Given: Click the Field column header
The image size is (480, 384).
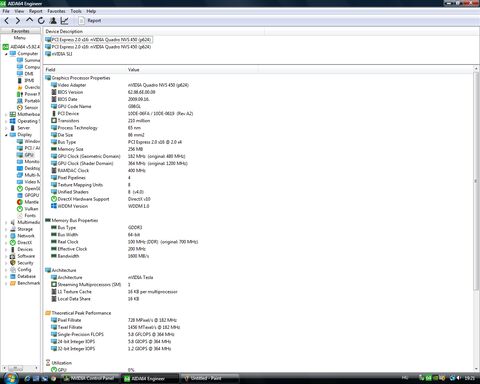Looking at the screenshot, I should coord(85,70).
